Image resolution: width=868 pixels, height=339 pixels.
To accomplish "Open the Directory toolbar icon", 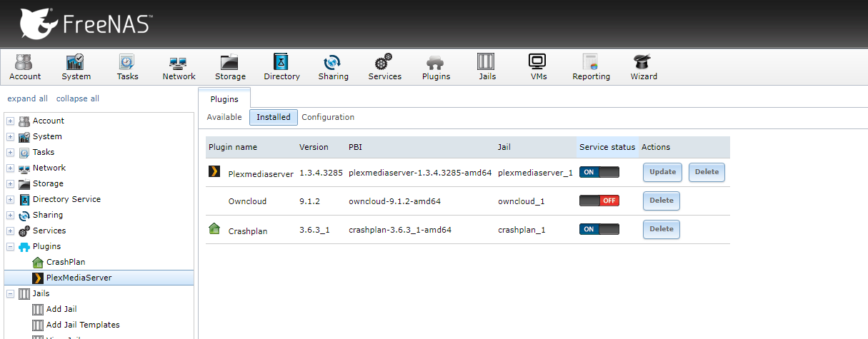I will point(281,68).
